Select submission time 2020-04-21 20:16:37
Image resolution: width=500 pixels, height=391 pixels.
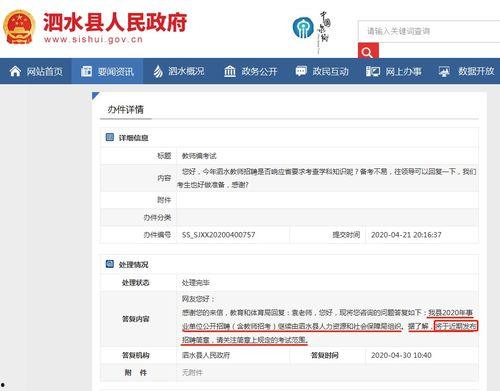pyautogui.click(x=406, y=235)
